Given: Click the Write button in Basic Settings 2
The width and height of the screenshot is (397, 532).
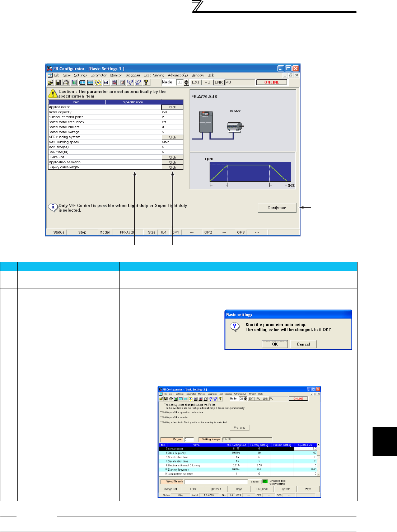Looking at the screenshot, I should [308, 489].
